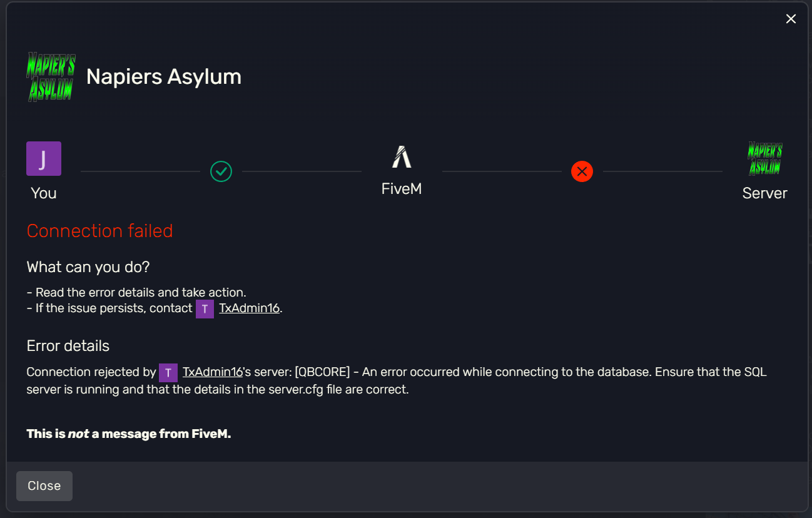Click the green checkmark connection indicator
Image resolution: width=812 pixels, height=518 pixels.
(221, 171)
